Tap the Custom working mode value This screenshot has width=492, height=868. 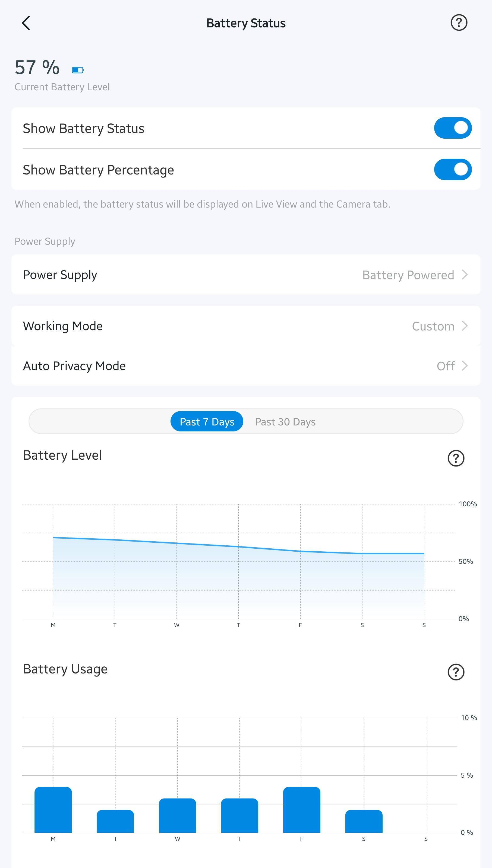point(433,326)
